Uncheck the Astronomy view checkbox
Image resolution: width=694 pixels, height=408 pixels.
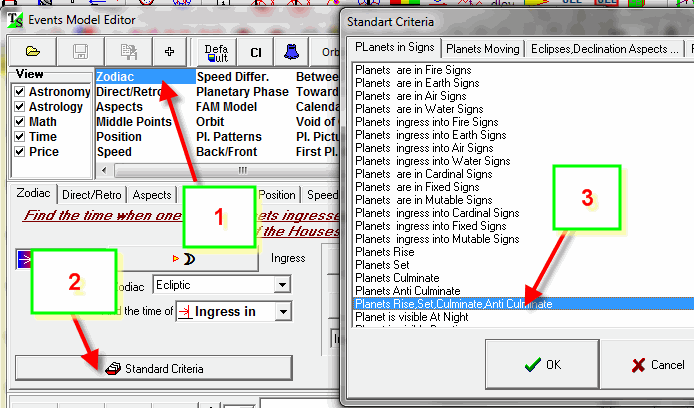coord(21,92)
